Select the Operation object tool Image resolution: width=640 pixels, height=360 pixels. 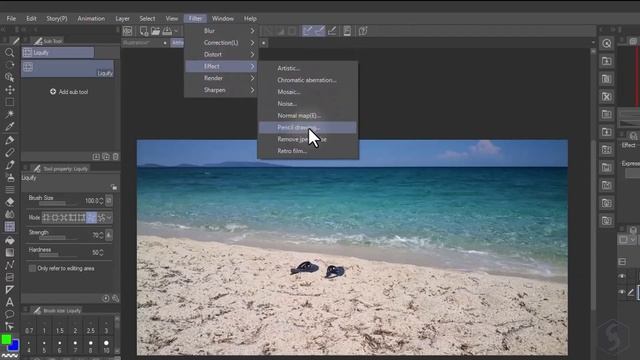pos(9,77)
